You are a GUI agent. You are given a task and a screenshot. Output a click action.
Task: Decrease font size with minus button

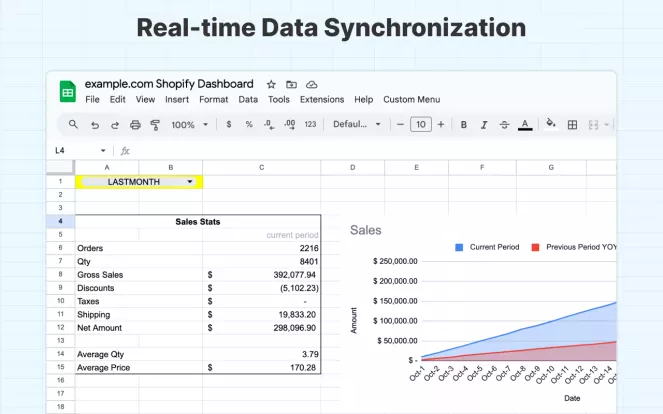pos(400,124)
